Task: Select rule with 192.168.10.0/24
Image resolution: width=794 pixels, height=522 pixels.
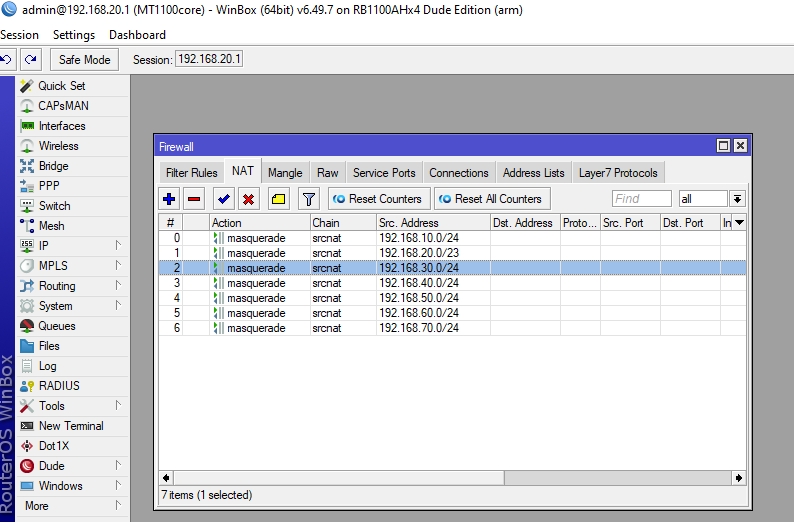Action: tap(452, 238)
